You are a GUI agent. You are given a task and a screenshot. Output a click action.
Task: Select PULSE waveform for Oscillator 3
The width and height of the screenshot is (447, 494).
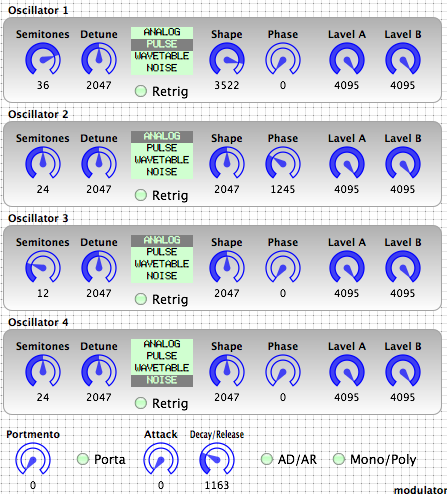tap(162, 252)
